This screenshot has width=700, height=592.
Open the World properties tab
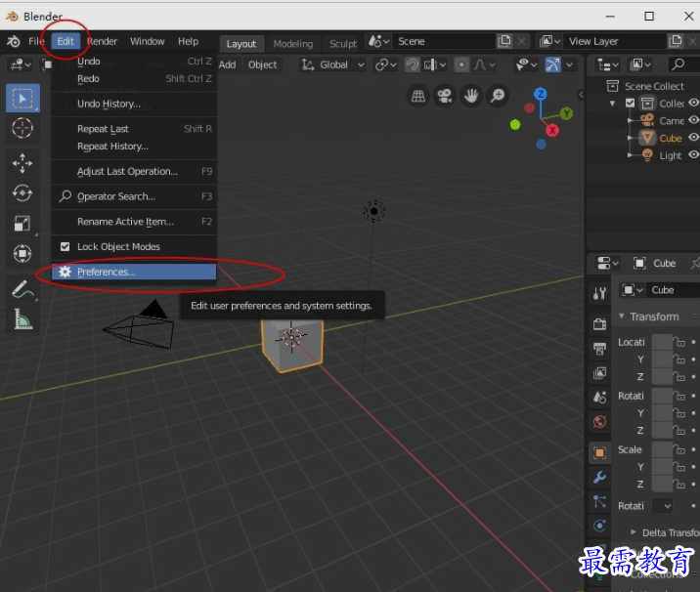(x=599, y=421)
